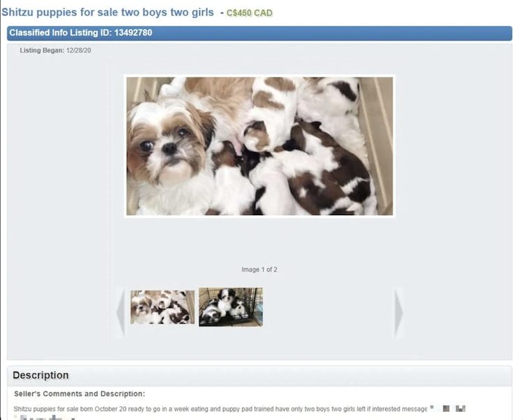Click the blurred contact info after message
The image size is (523, 420).
[x=448, y=408]
